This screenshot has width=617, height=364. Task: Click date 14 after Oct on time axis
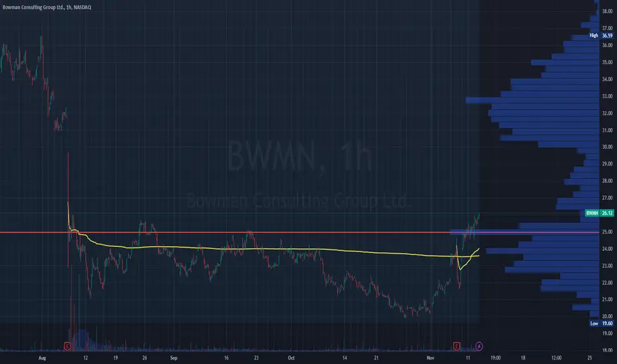[345, 358]
